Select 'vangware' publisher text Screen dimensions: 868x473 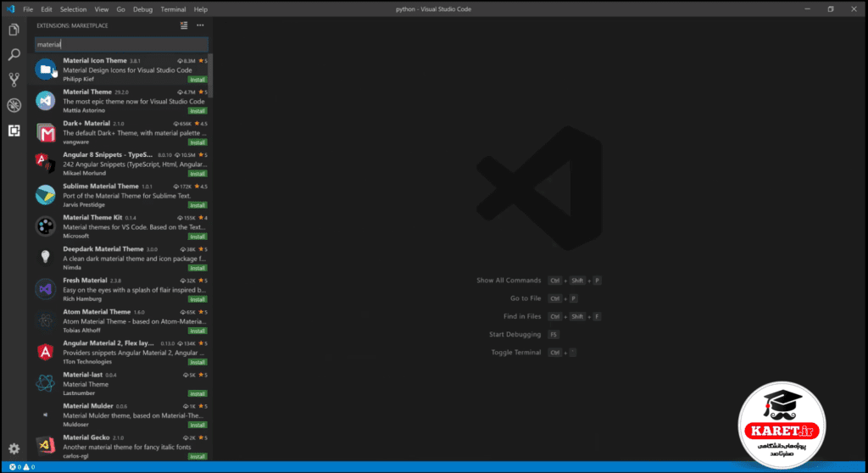(x=75, y=142)
